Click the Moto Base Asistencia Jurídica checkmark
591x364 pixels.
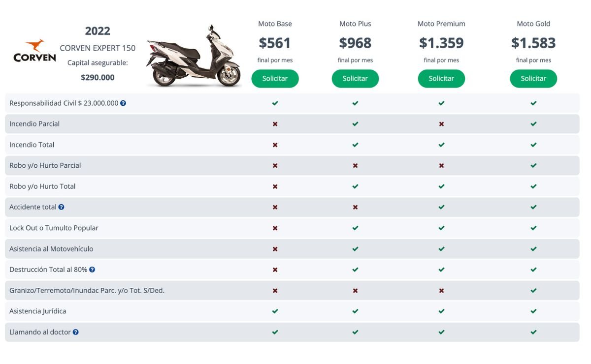pos(275,311)
